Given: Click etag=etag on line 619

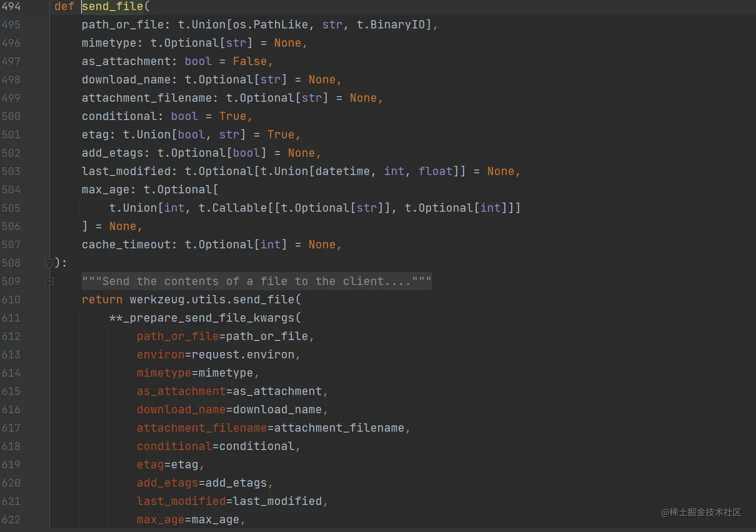Looking at the screenshot, I should click(x=167, y=464).
